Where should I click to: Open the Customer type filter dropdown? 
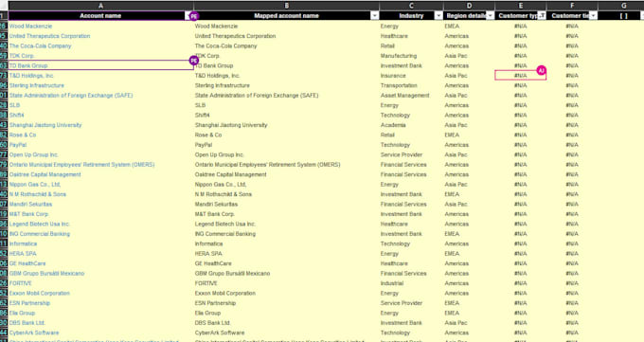[542, 15]
